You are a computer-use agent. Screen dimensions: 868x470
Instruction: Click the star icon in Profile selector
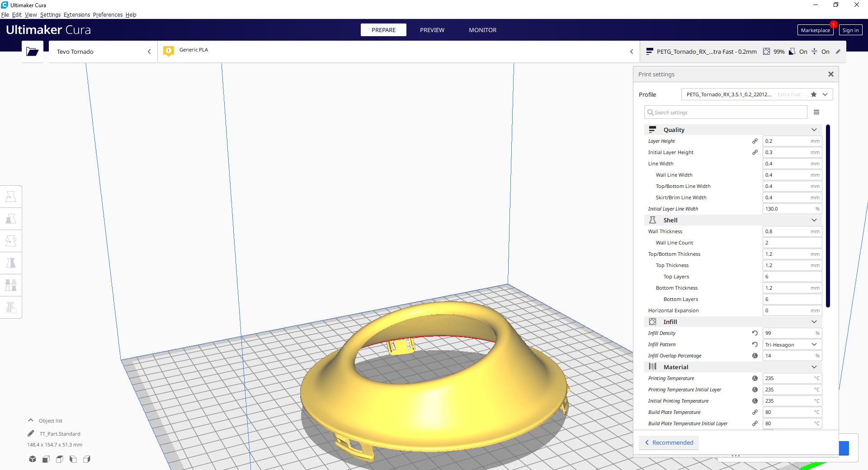click(814, 94)
